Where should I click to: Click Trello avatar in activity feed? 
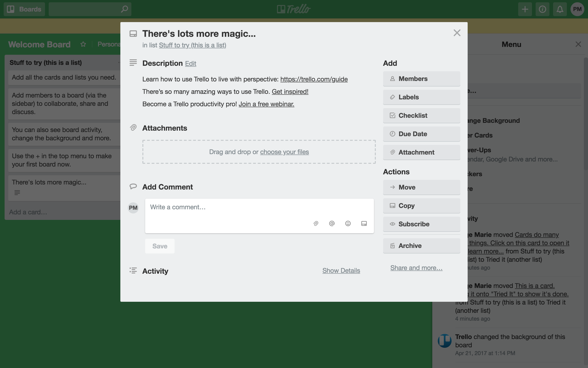click(x=444, y=341)
